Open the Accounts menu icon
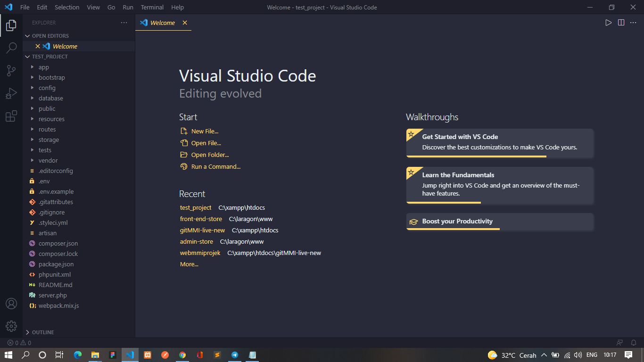The image size is (644, 362). [x=11, y=304]
